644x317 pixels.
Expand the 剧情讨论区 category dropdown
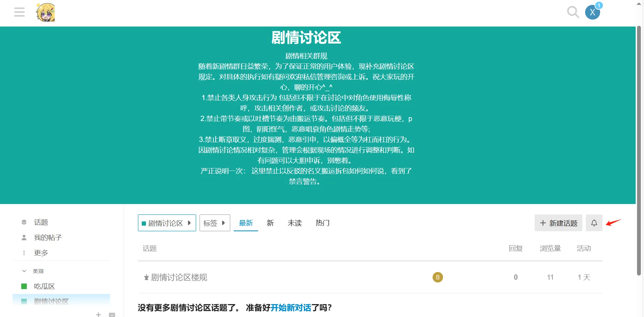tap(167, 223)
